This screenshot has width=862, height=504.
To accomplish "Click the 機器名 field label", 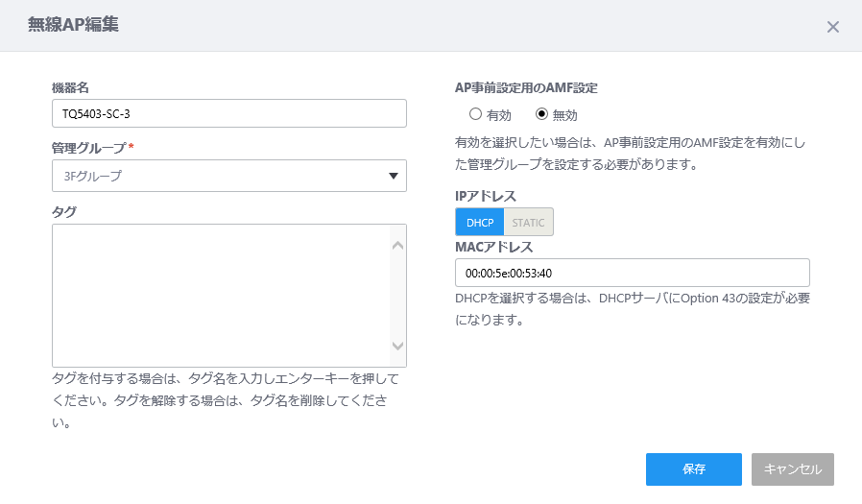I will coord(70,87).
